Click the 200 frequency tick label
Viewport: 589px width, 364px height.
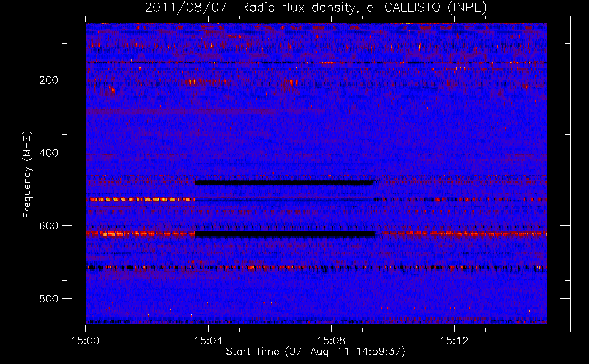[x=49, y=80]
